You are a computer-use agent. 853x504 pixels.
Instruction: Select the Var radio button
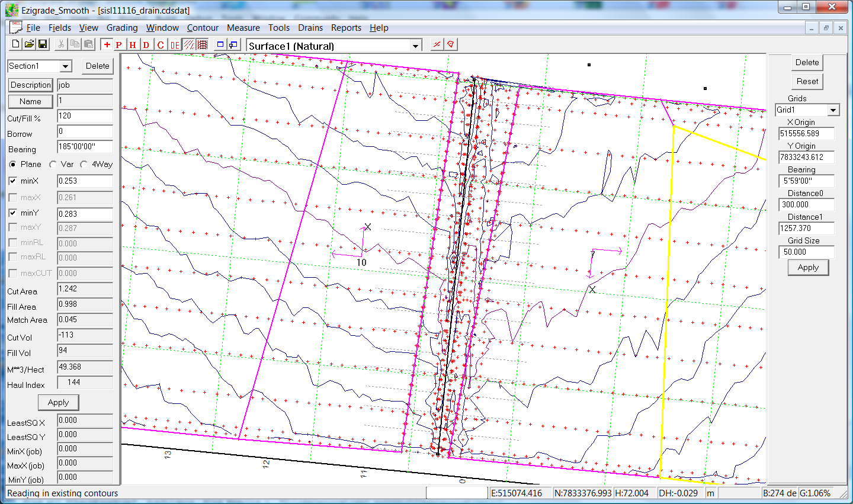[53, 165]
